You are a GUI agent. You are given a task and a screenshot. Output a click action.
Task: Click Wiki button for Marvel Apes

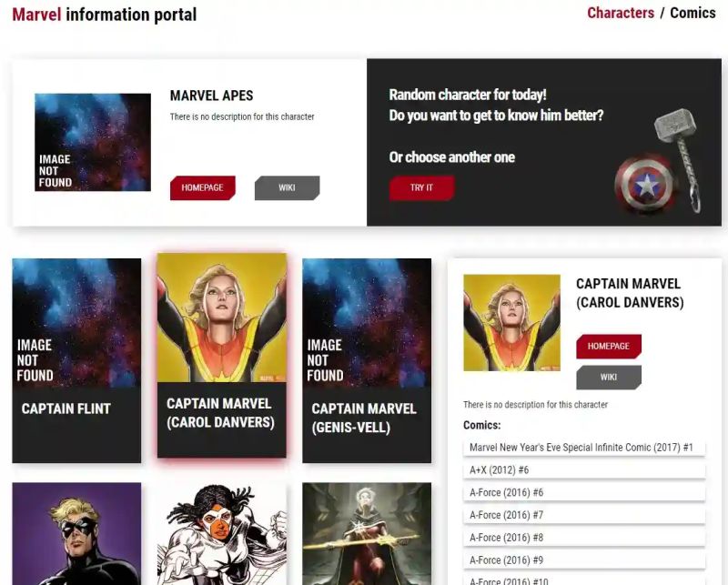pos(287,187)
